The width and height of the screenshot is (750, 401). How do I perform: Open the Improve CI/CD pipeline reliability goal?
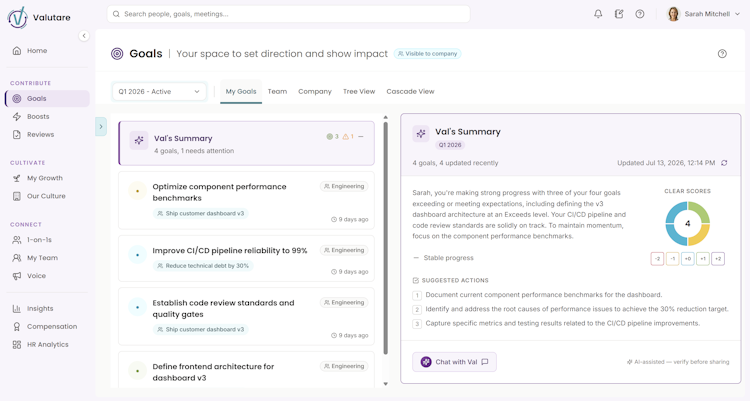(246, 258)
